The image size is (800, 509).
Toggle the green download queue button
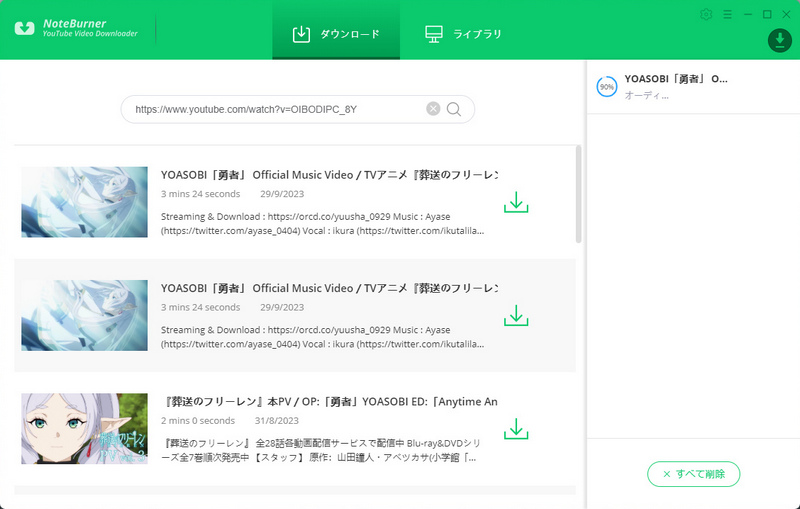780,40
